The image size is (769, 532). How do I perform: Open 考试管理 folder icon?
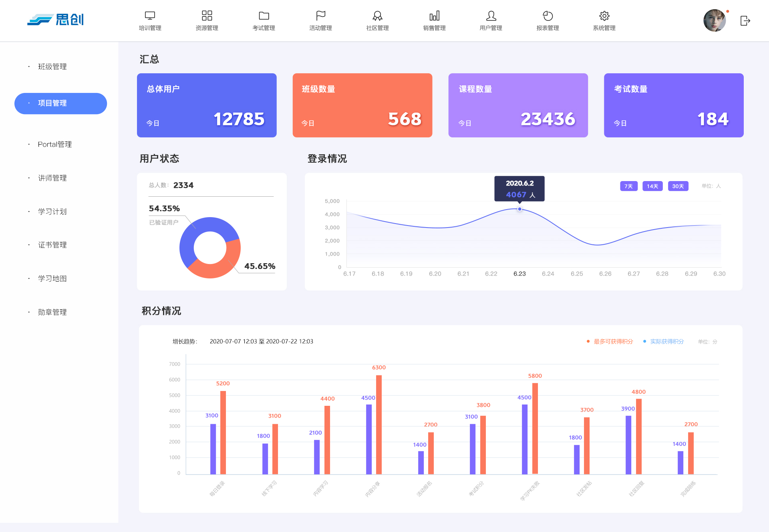coord(264,16)
